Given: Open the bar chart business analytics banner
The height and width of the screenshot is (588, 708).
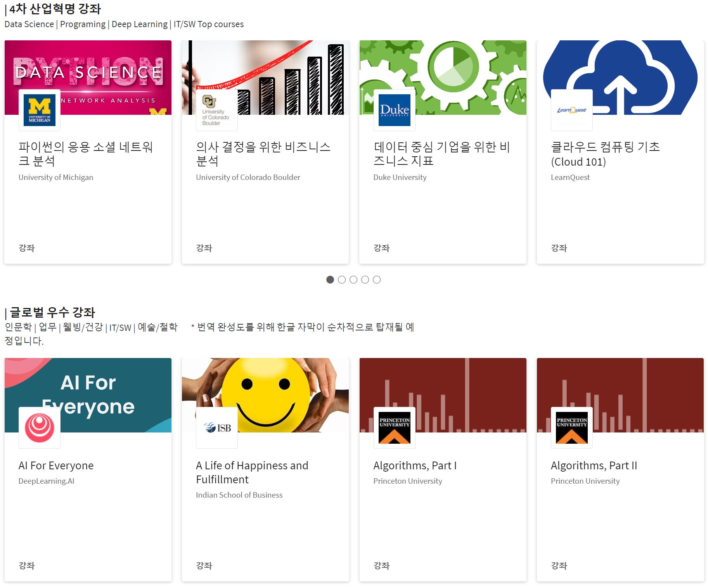Looking at the screenshot, I should click(x=265, y=78).
